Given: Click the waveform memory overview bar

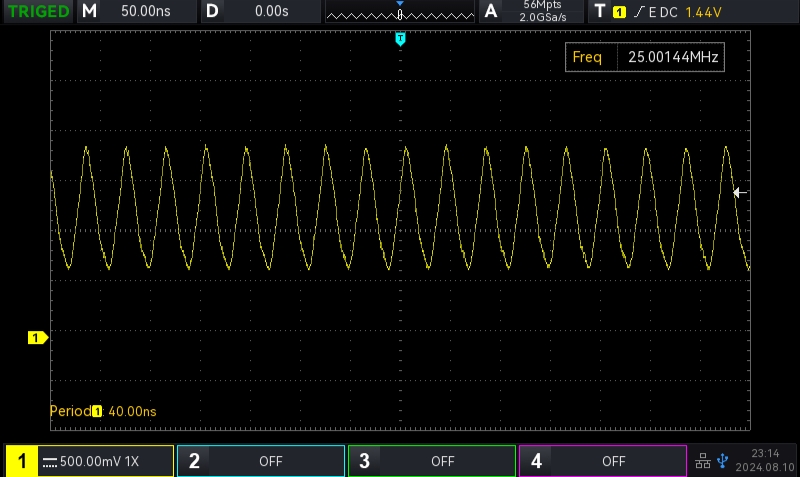Looking at the screenshot, I should pos(399,14).
